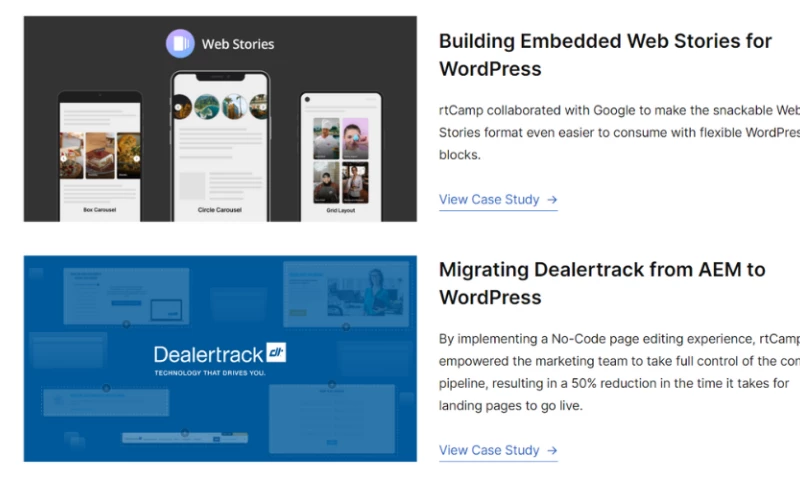800x480 pixels.
Task: Click the purple Web Stories logo icon
Action: click(180, 43)
